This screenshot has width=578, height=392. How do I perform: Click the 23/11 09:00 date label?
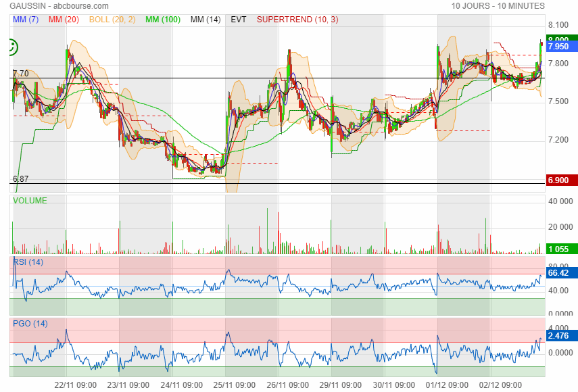point(128,385)
